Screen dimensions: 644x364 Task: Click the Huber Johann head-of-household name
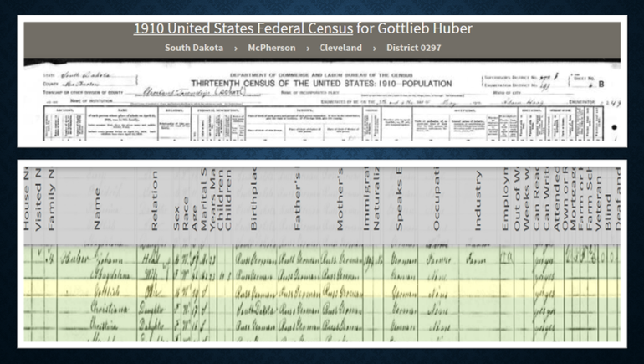tap(92, 259)
